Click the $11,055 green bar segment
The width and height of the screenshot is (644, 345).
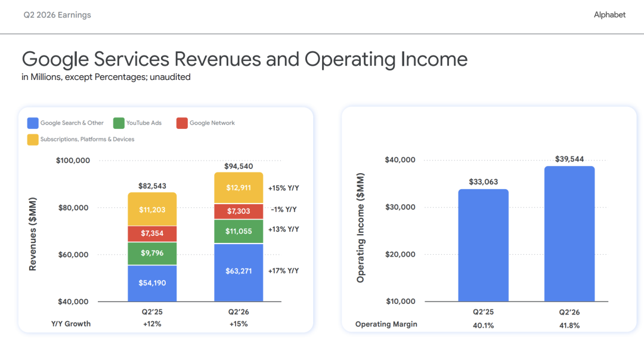pos(239,232)
